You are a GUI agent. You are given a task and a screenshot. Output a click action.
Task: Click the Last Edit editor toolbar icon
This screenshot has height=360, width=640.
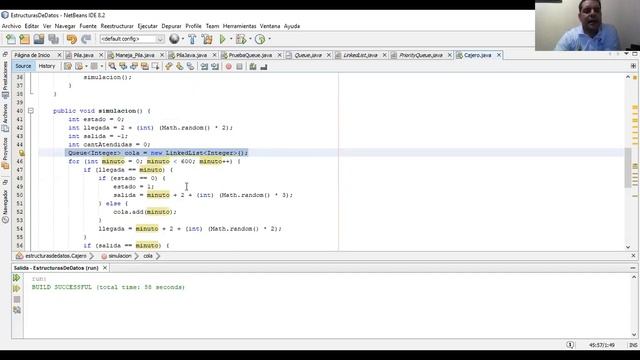[68, 67]
